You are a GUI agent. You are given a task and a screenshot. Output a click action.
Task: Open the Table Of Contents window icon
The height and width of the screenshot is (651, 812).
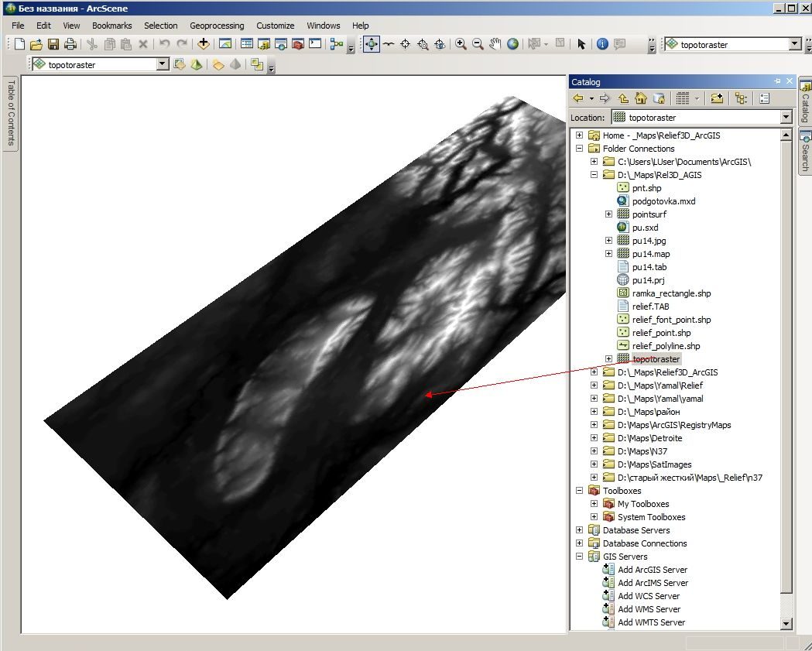coord(247,44)
